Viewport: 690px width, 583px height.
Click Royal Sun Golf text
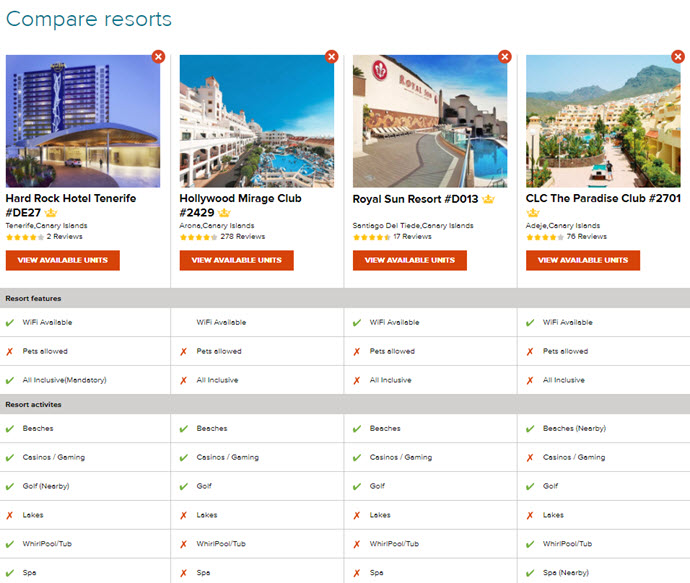pyautogui.click(x=377, y=486)
